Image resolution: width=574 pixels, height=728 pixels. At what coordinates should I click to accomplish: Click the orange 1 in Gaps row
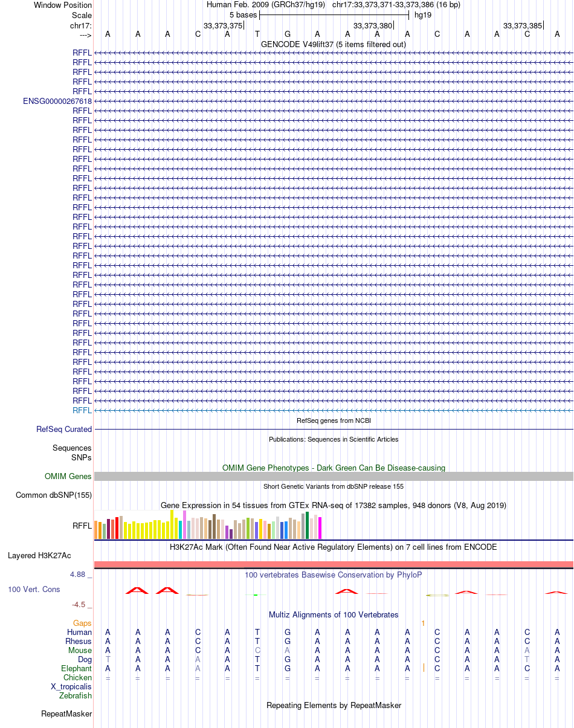pos(424,623)
